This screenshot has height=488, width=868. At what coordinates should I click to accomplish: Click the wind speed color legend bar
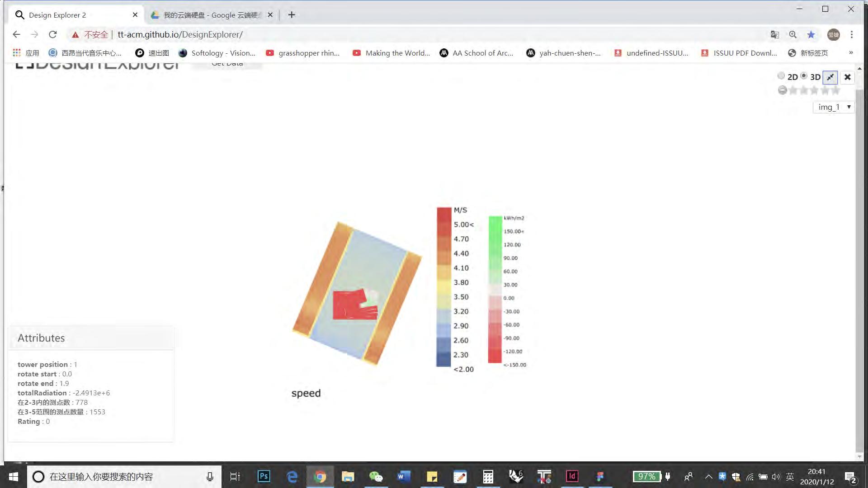(444, 287)
